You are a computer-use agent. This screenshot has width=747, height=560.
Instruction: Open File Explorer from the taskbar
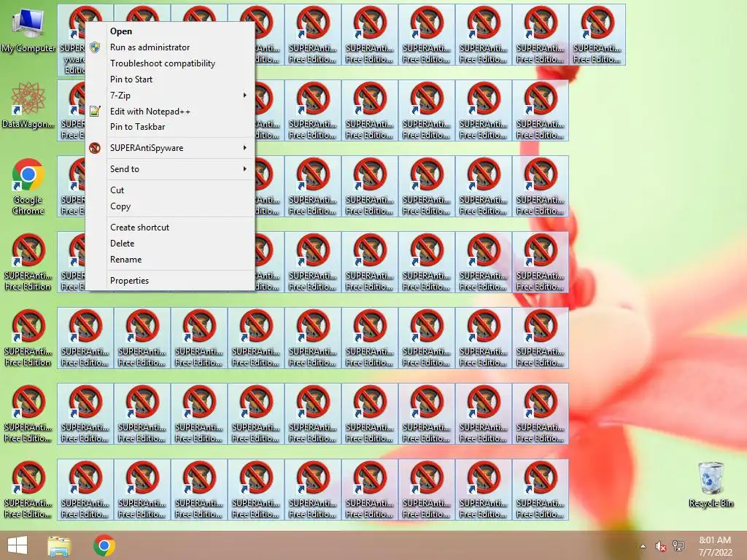59,545
